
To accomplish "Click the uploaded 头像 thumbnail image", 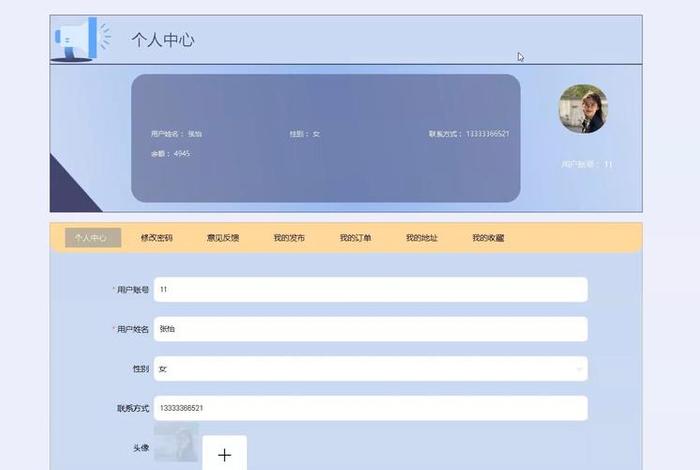I will click(176, 443).
